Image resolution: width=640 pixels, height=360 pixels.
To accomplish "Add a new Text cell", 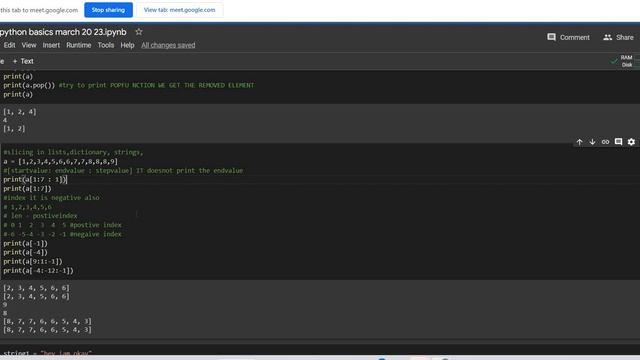I will pos(23,61).
